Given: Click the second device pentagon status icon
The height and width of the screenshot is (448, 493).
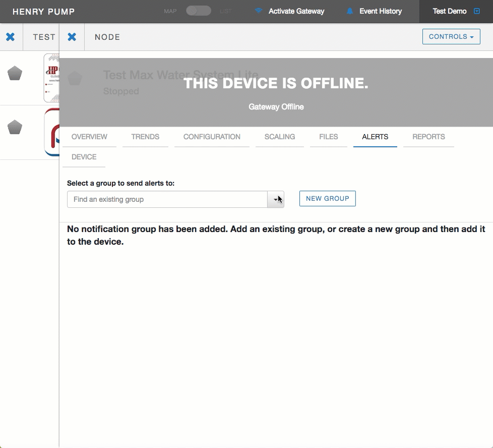Looking at the screenshot, I should tap(15, 127).
